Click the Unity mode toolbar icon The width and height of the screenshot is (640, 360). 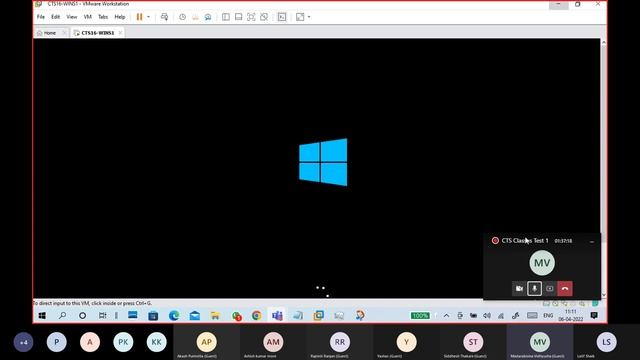coord(264,17)
